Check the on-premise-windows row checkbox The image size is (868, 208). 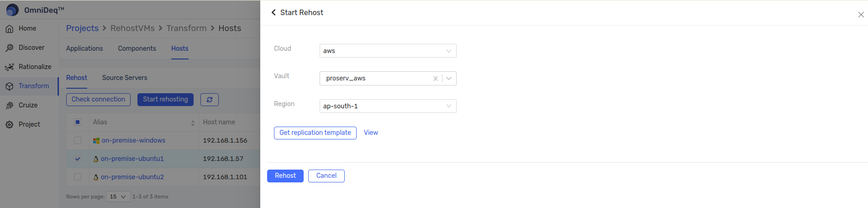[78, 140]
